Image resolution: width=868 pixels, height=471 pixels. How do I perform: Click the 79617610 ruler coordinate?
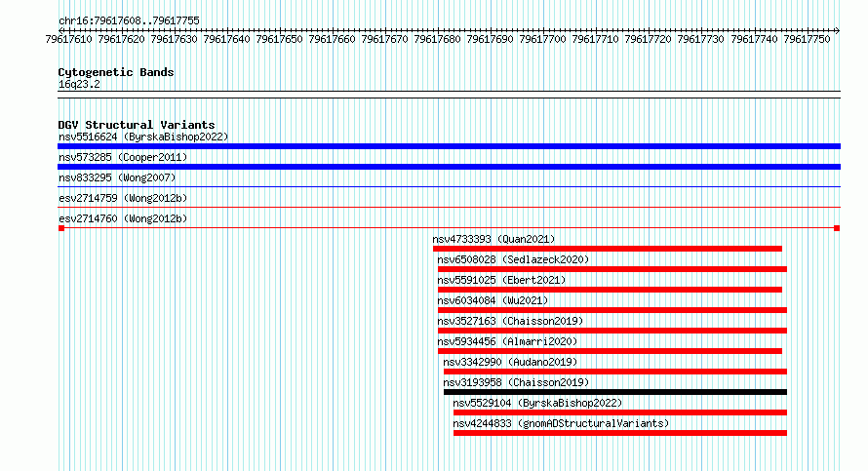[x=68, y=39]
